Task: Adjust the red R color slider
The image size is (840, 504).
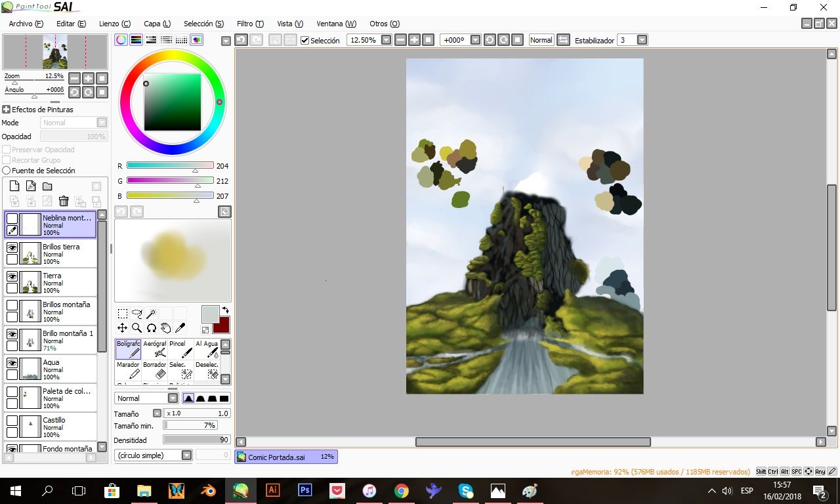Action: click(170, 166)
